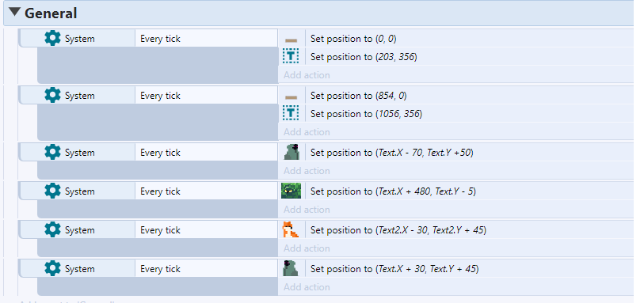Click Add action under the second event
This screenshot has width=644, height=303.
click(x=307, y=132)
